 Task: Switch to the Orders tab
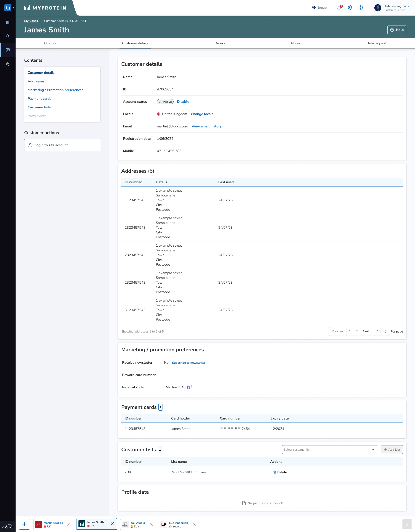[220, 43]
